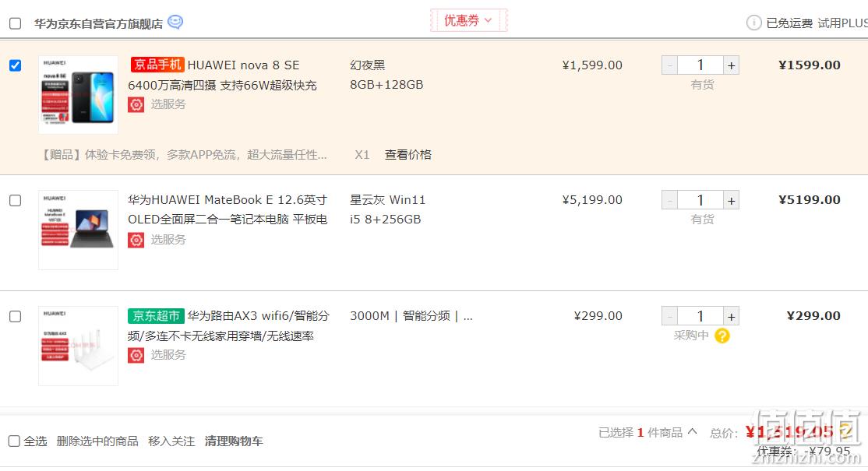The width and height of the screenshot is (868, 471).
Task: Click the 京品手机 badge on nova 8 SE
Action: [157, 65]
